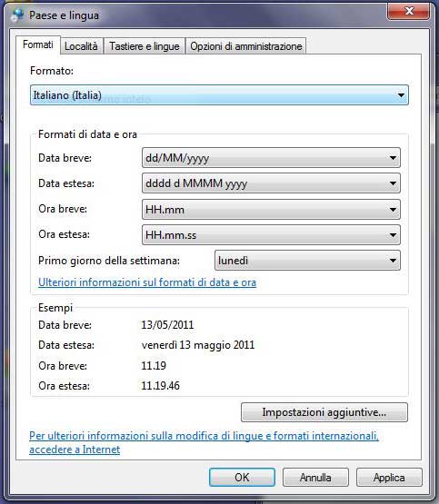The width and height of the screenshot is (439, 504).
Task: Click the Annulla button
Action: pyautogui.click(x=315, y=478)
